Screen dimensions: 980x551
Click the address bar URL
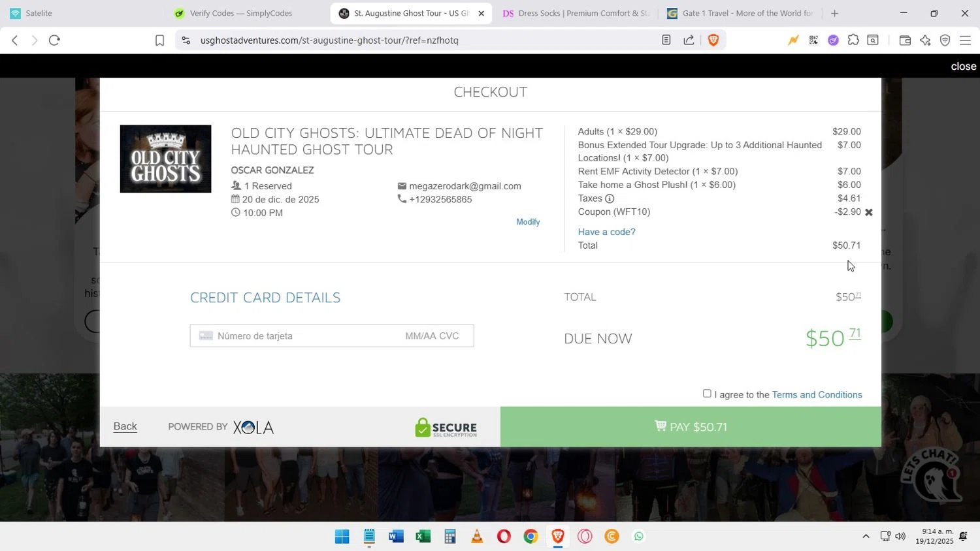tap(329, 40)
